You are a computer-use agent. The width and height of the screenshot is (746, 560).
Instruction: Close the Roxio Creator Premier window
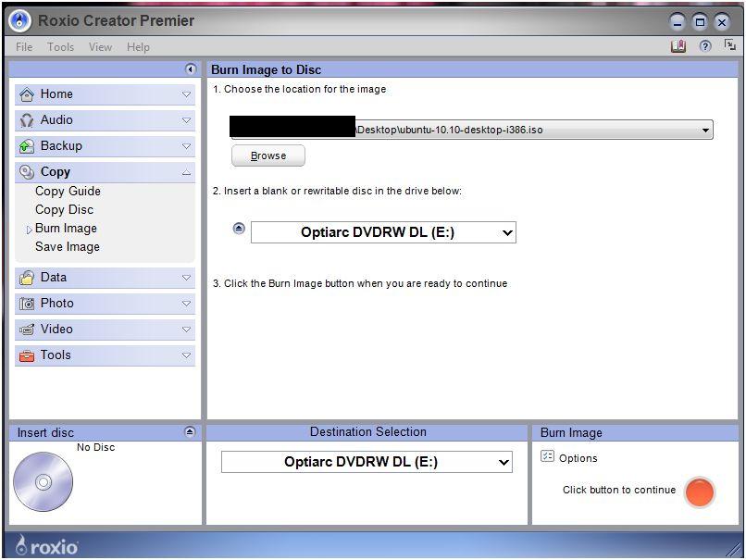tap(722, 22)
